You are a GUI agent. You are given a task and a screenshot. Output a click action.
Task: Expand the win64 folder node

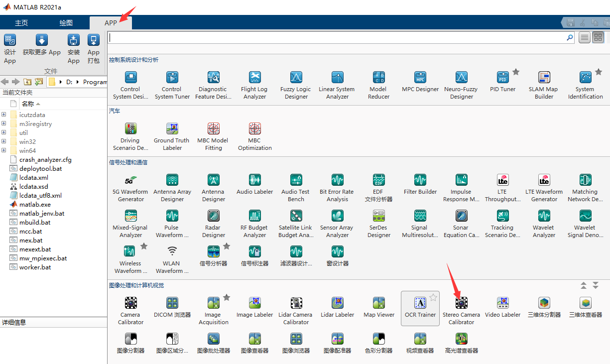[4, 150]
